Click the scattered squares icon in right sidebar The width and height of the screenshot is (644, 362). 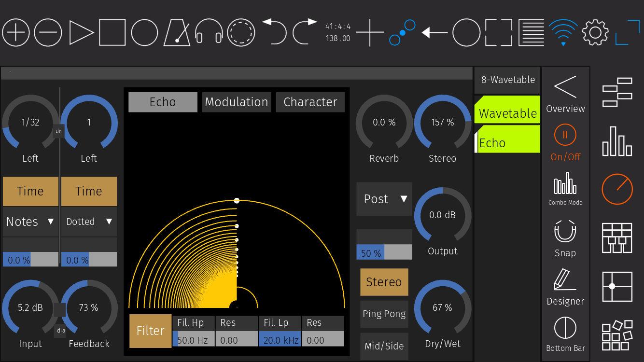(x=617, y=335)
